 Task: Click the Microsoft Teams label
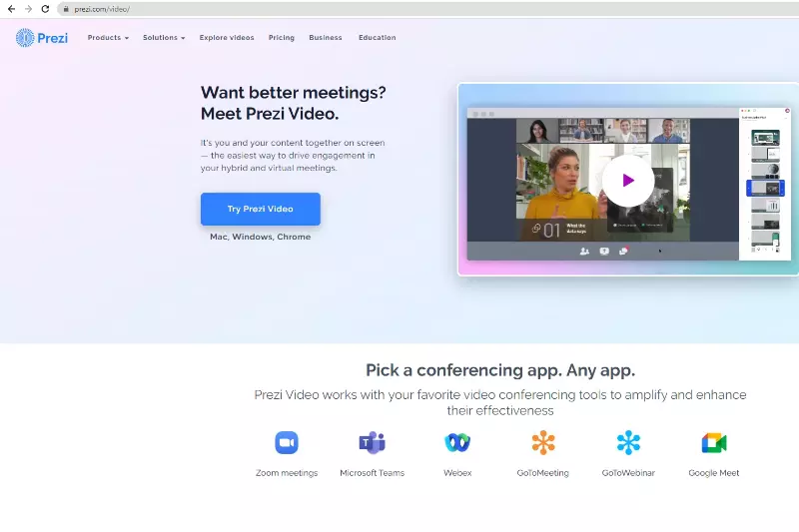click(x=372, y=473)
